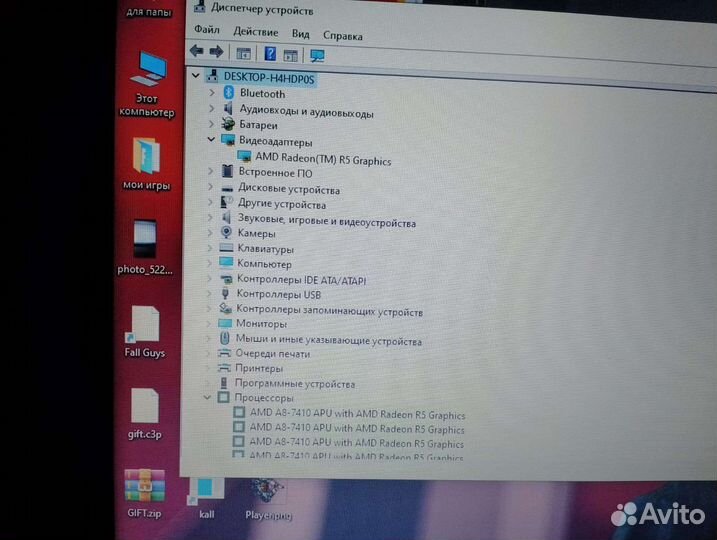Expand the Другие устройства category
The image size is (717, 540).
(x=210, y=202)
